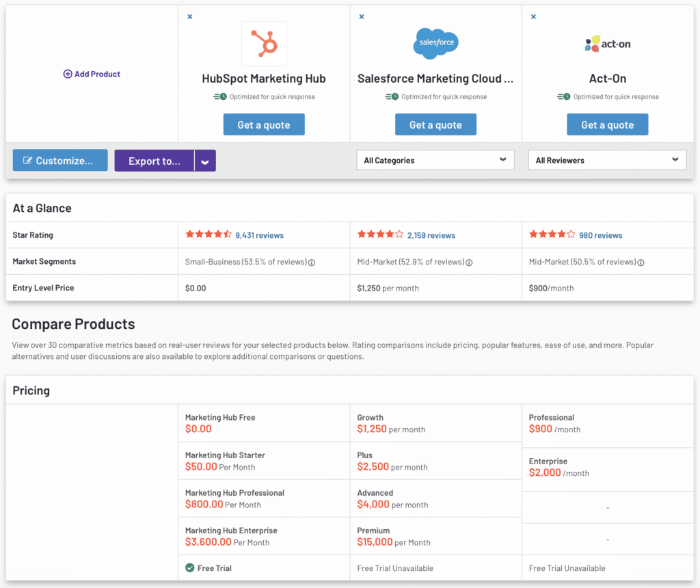Click the HubSpot sprocket logo
The image size is (700, 588).
(264, 44)
